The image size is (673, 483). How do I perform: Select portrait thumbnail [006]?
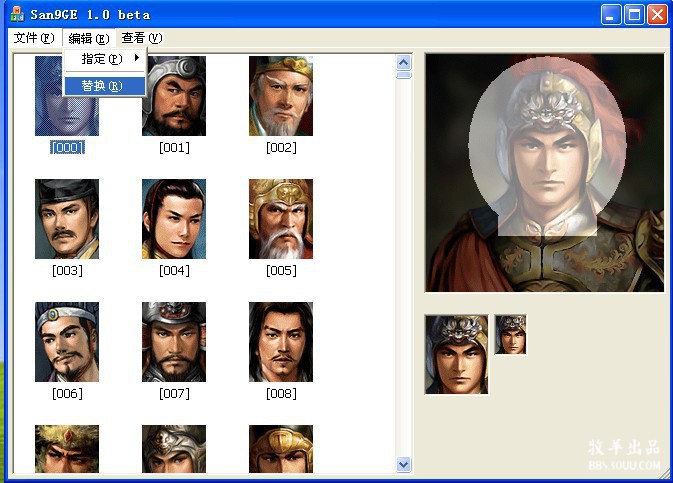pos(67,342)
